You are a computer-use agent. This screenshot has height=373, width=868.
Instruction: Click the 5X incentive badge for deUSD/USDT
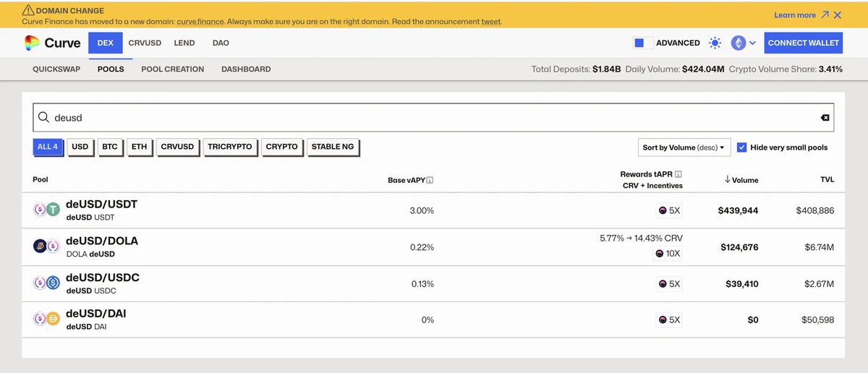click(669, 210)
